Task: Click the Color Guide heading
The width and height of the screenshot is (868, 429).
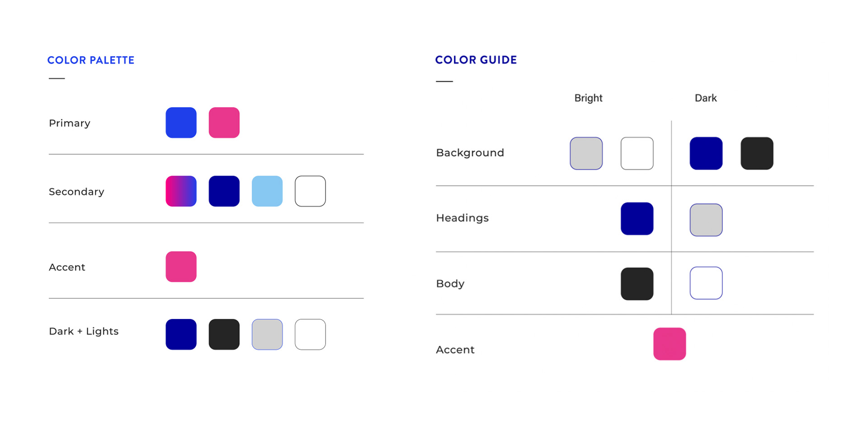Action: tap(476, 60)
